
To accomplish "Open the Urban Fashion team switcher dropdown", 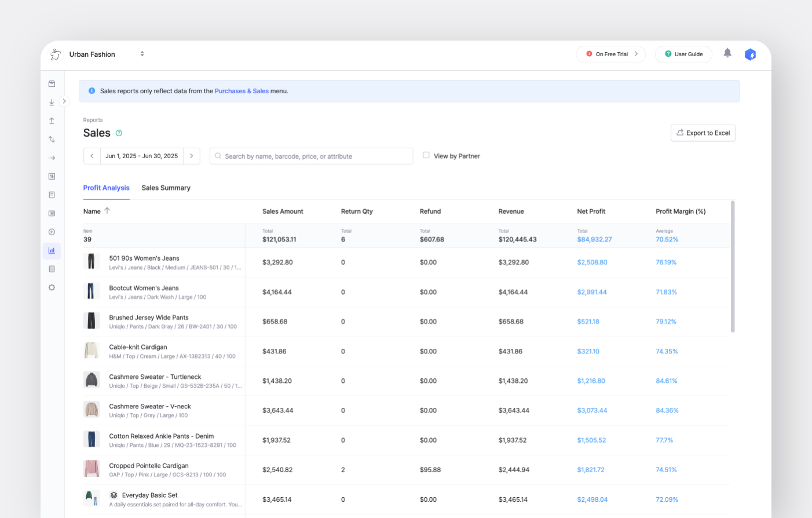I will coord(142,54).
